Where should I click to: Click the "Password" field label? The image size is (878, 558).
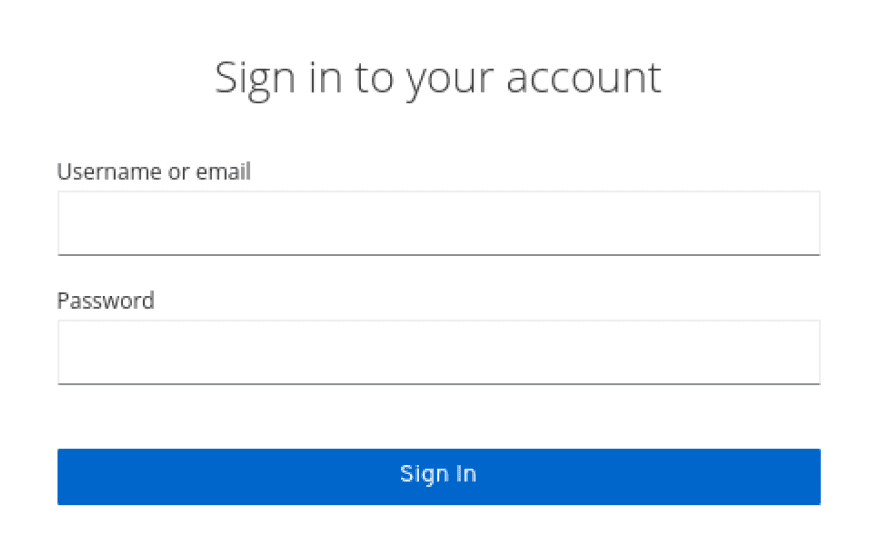[x=106, y=301]
